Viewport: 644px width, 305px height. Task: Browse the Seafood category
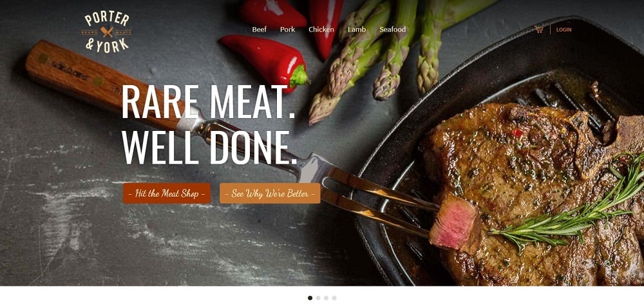pyautogui.click(x=393, y=30)
